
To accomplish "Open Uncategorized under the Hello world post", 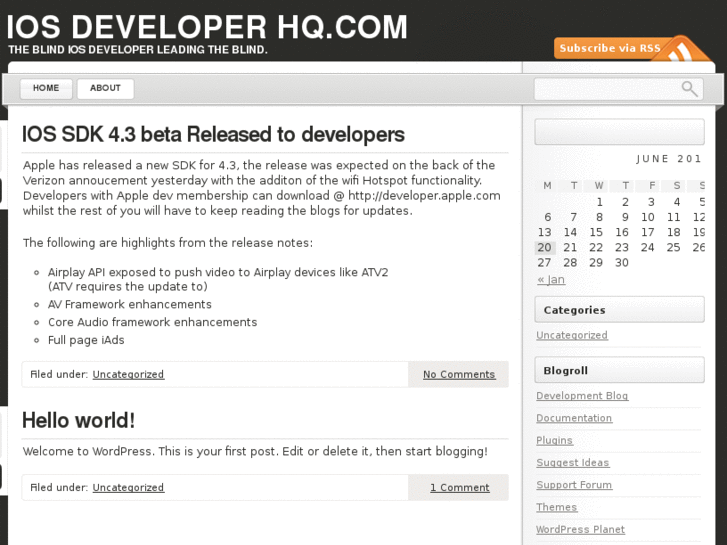I will (x=128, y=487).
